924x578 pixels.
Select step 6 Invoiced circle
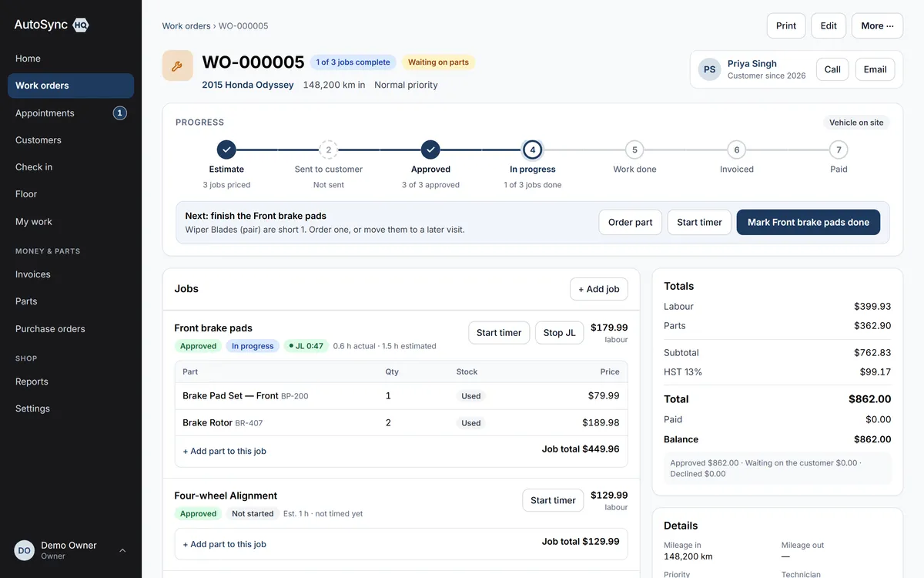click(737, 150)
